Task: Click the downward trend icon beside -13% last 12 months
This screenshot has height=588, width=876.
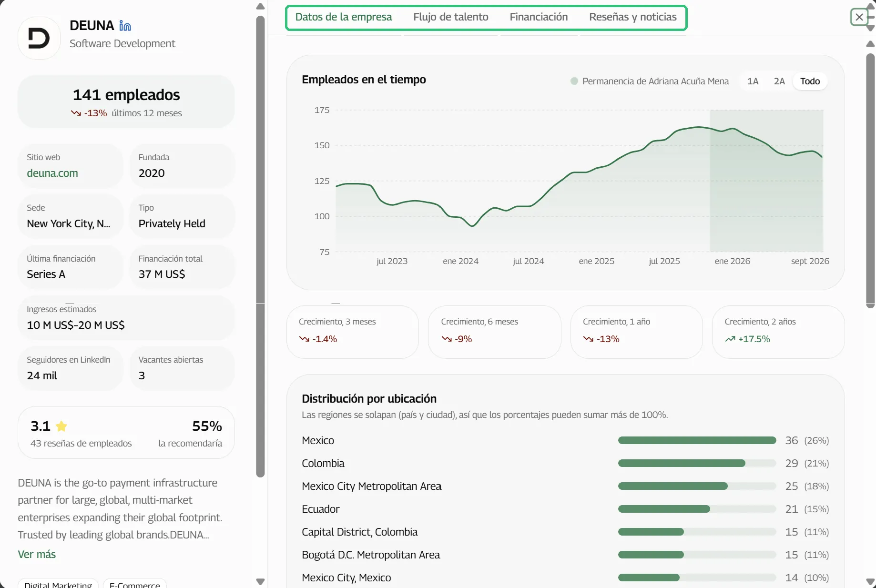Action: click(76, 113)
